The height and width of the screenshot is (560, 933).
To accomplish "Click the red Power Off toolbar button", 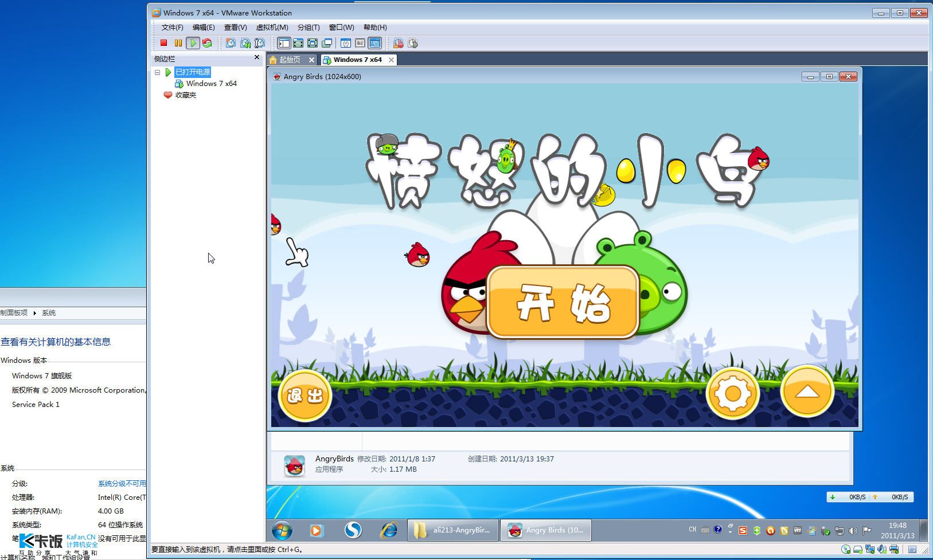I will click(163, 43).
